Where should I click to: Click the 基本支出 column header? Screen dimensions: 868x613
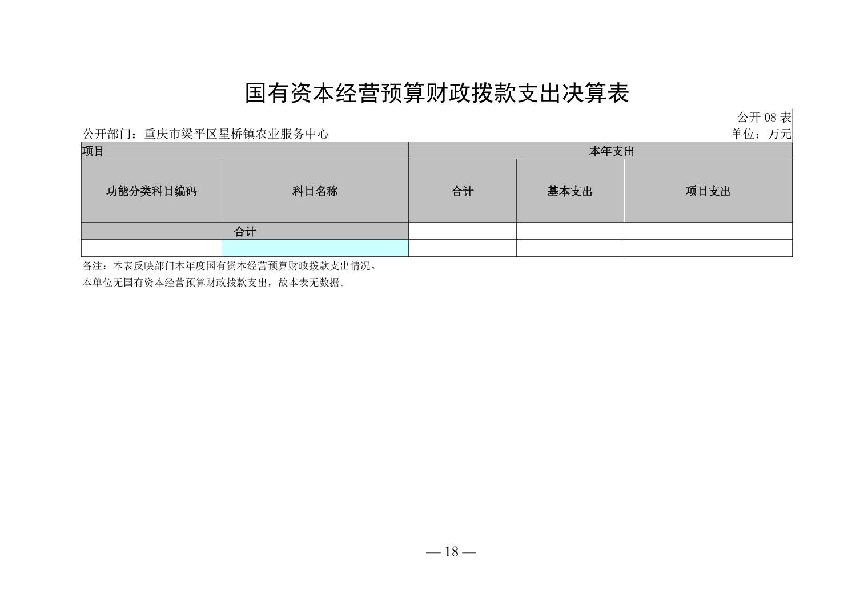570,191
